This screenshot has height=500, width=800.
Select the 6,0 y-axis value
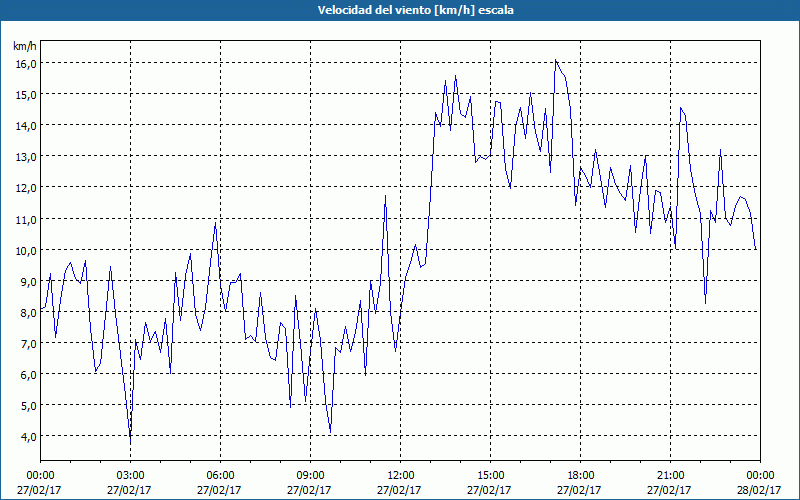[29, 375]
